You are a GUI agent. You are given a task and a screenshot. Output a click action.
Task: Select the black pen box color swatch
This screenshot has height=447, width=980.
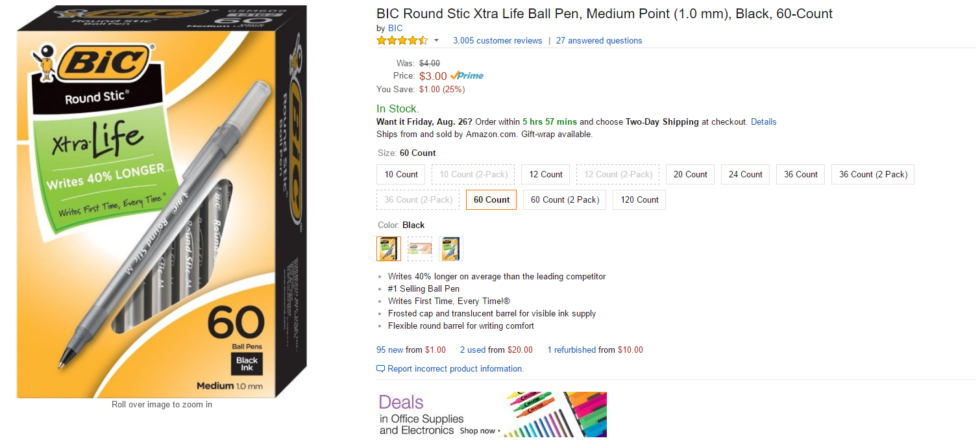pos(389,249)
